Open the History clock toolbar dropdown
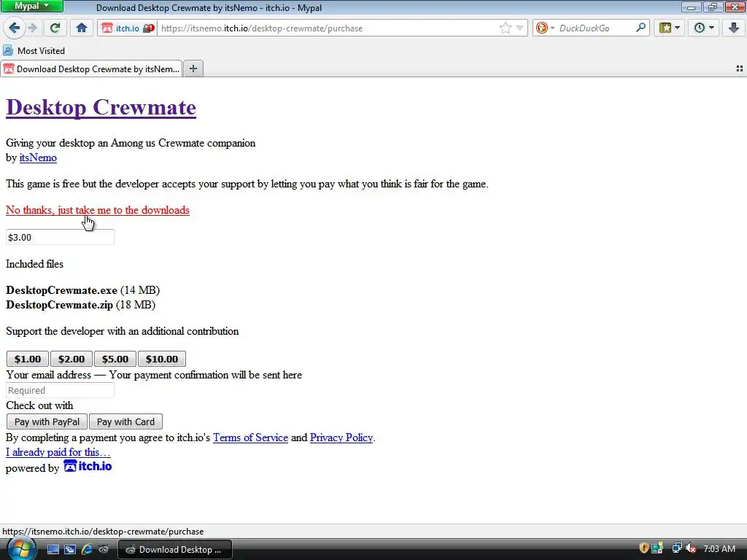 point(704,28)
